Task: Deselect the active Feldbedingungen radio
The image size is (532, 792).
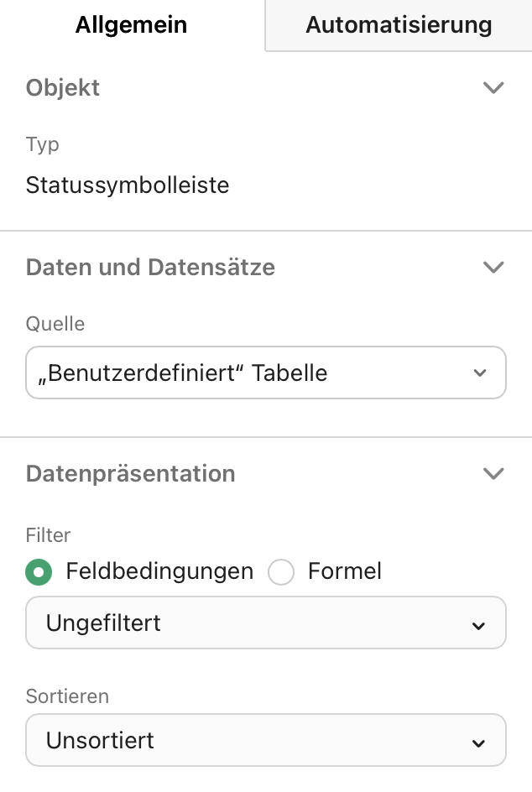Action: point(39,571)
